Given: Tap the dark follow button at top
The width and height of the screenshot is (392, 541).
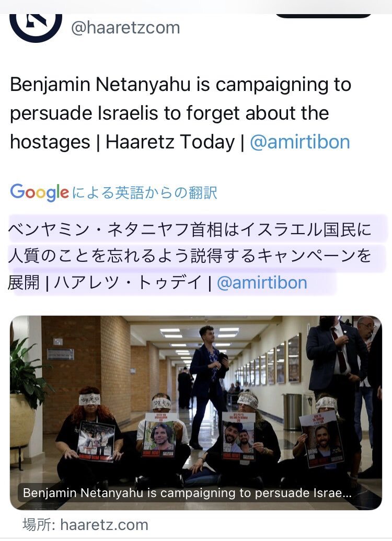Looking at the screenshot, I should click(324, 16).
